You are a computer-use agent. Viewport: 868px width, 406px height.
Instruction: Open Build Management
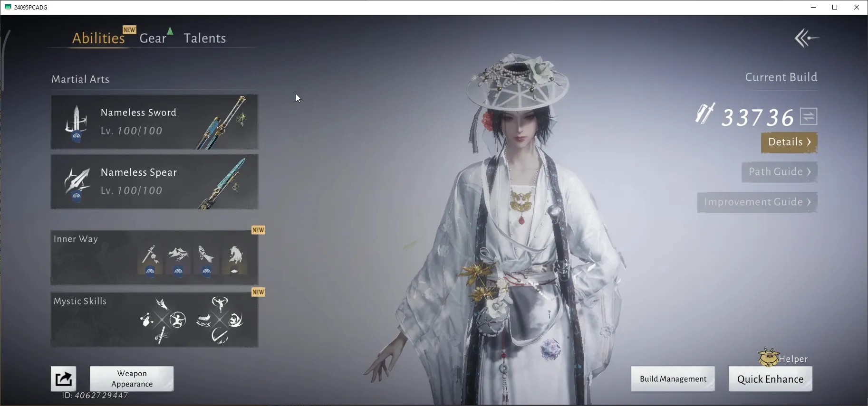[x=673, y=379]
